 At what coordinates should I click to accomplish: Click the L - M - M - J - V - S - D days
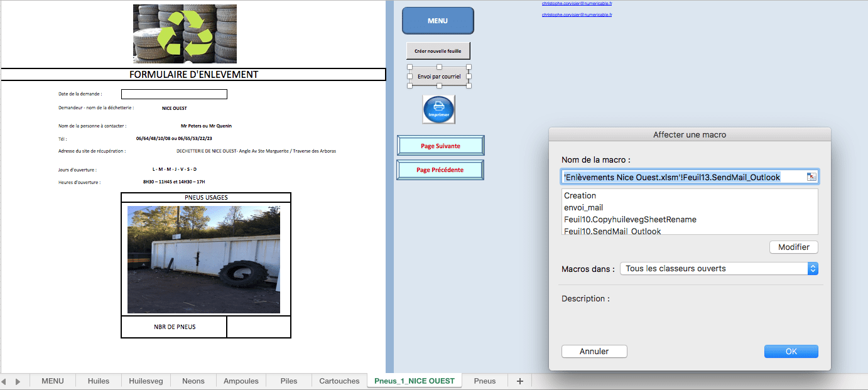[x=174, y=170]
